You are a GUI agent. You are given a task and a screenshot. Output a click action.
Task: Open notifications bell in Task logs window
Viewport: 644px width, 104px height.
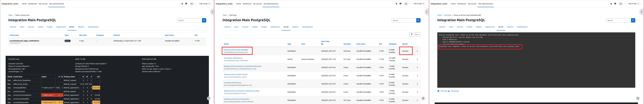pos(396,4)
